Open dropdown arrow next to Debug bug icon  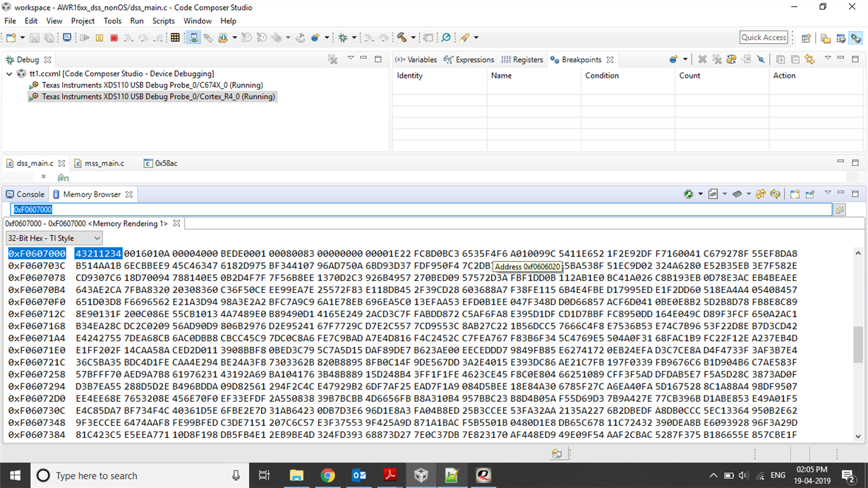(x=354, y=37)
